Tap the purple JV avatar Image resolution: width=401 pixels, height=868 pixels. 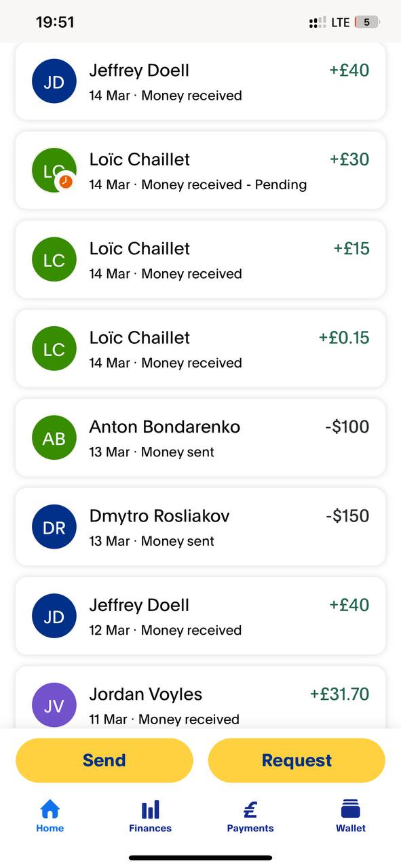pyautogui.click(x=54, y=705)
